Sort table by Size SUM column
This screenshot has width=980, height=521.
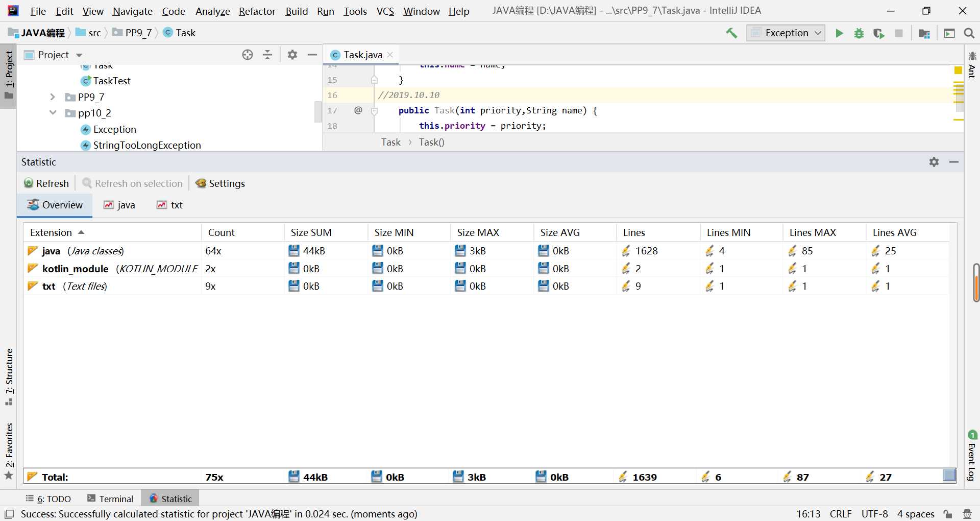pos(326,232)
